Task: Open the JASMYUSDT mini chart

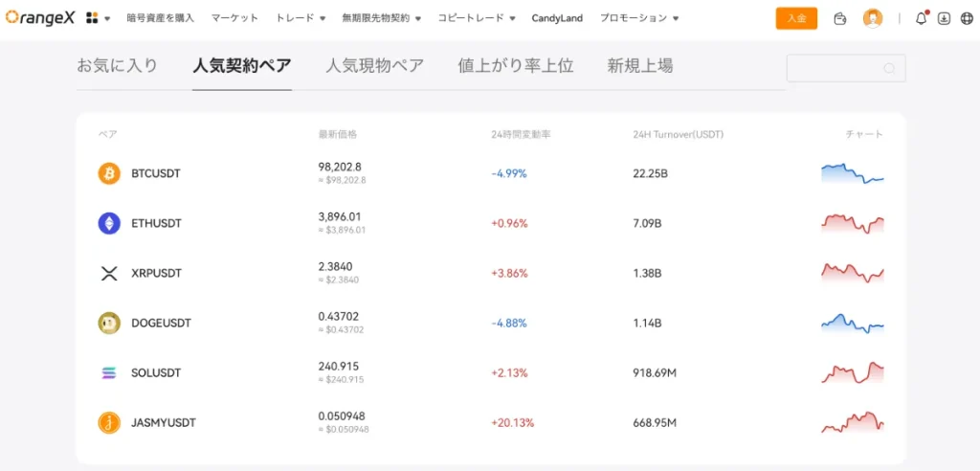Action: pyautogui.click(x=852, y=422)
